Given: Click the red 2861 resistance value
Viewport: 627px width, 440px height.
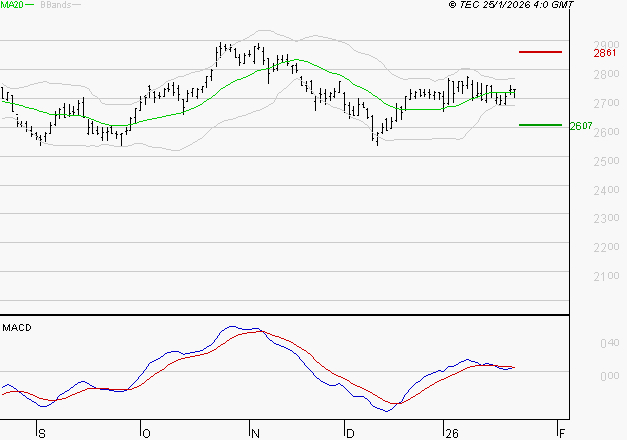Looking at the screenshot, I should pos(605,53).
